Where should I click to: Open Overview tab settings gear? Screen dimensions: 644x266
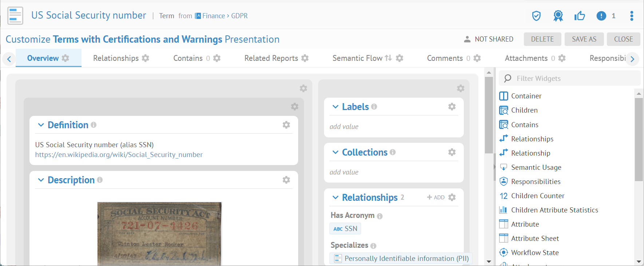(x=66, y=58)
